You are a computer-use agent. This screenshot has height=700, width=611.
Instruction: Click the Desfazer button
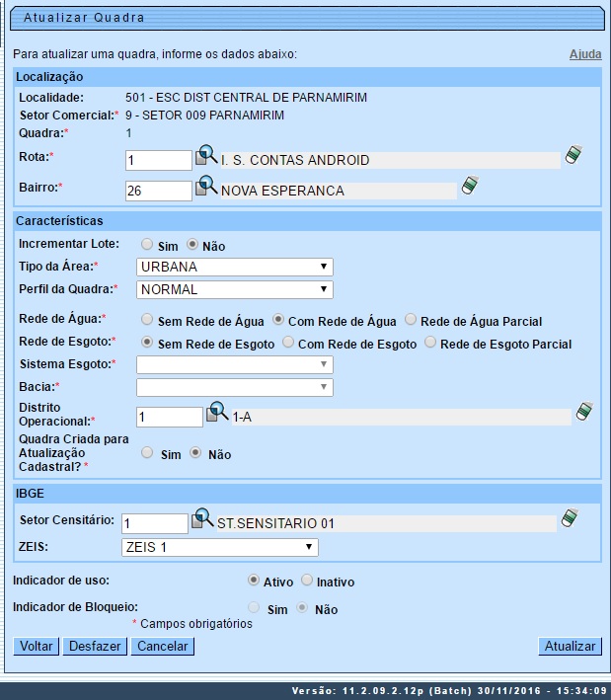pos(96,647)
